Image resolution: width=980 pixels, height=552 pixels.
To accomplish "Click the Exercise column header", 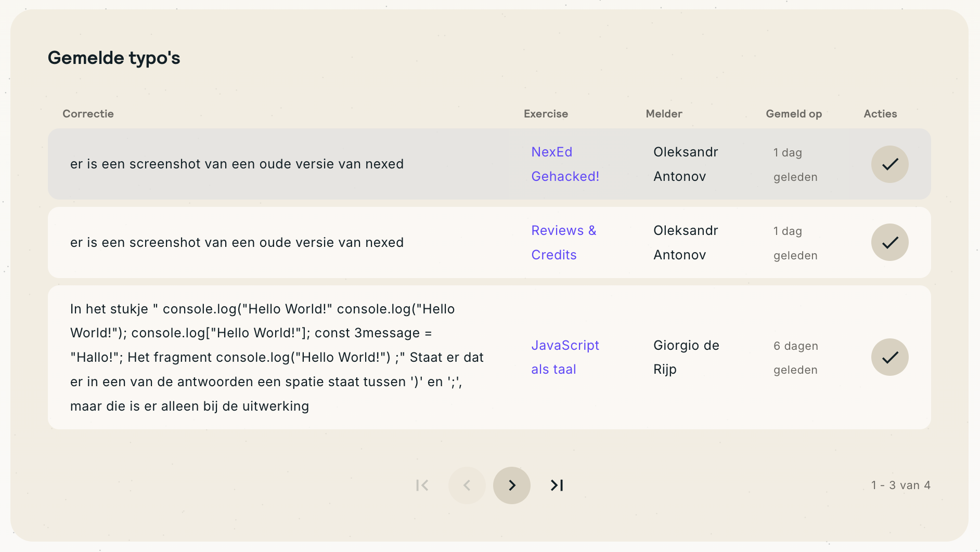I will [546, 114].
